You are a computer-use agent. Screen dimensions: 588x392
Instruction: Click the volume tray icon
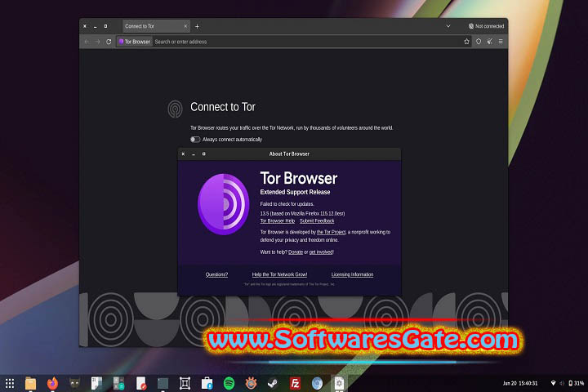click(x=562, y=383)
